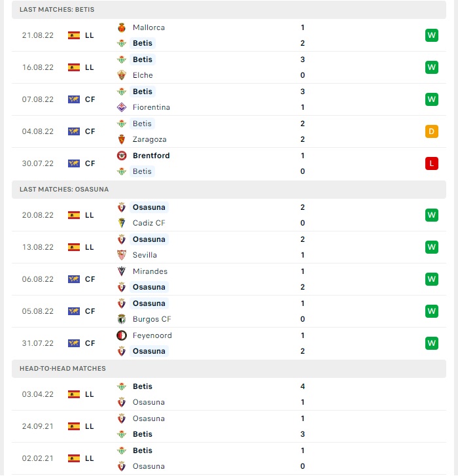The height and width of the screenshot is (476, 458).
Task: Click the Zaragoza club crest icon
Action: pos(122,139)
